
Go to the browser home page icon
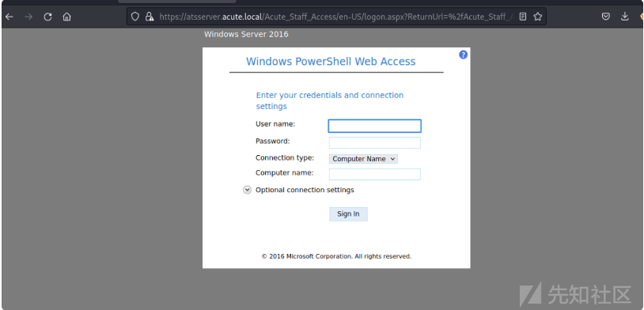click(x=66, y=17)
